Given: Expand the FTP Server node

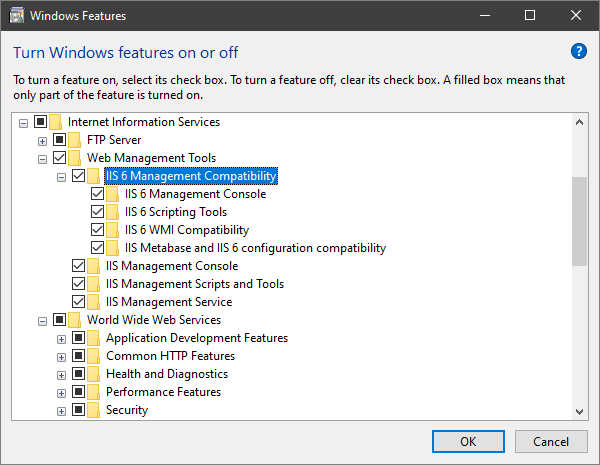Looking at the screenshot, I should (42, 141).
